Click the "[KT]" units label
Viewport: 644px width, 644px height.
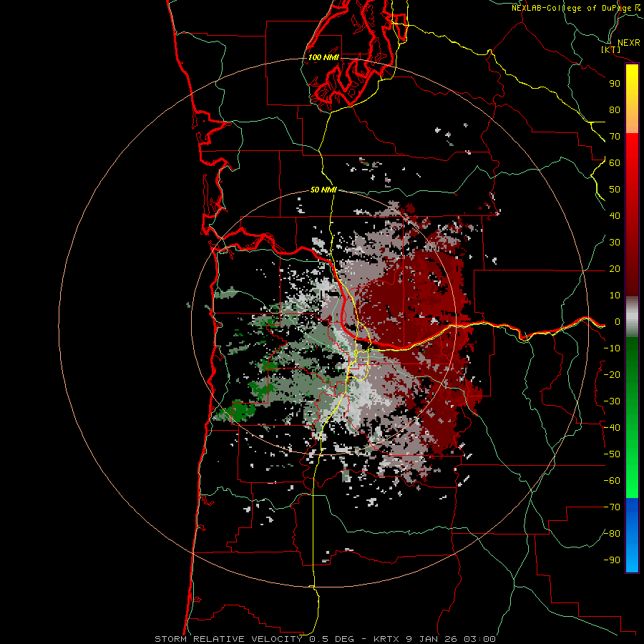tap(610, 49)
